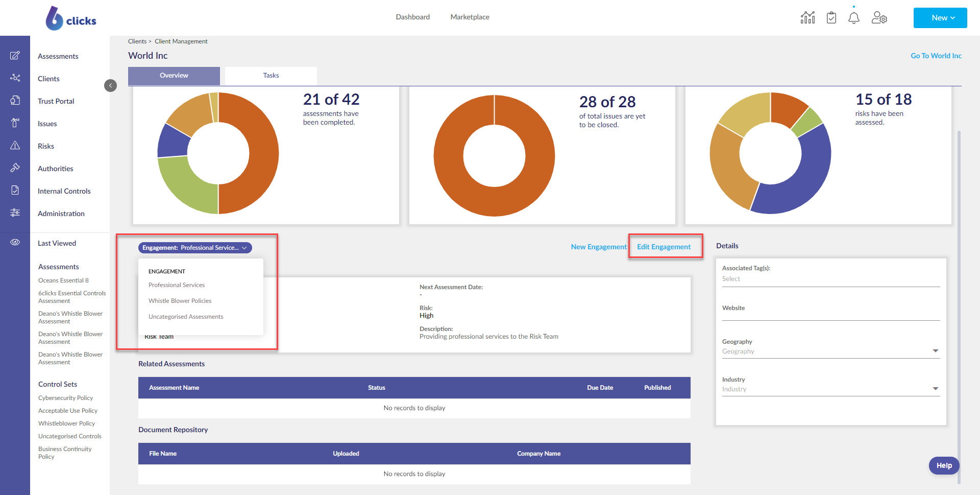The image size is (980, 495).
Task: Open Issues in the side menu
Action: [47, 124]
